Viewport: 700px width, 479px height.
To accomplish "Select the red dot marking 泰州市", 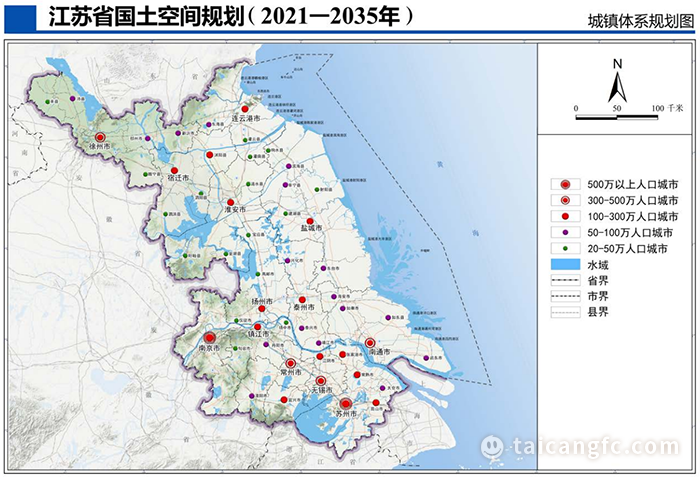I will click(x=302, y=300).
